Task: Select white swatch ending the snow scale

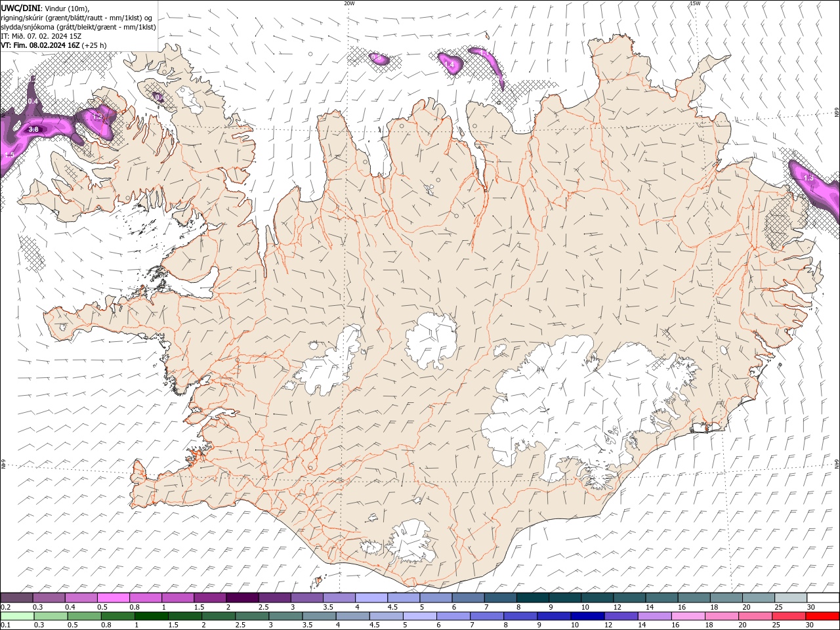Action: click(823, 598)
